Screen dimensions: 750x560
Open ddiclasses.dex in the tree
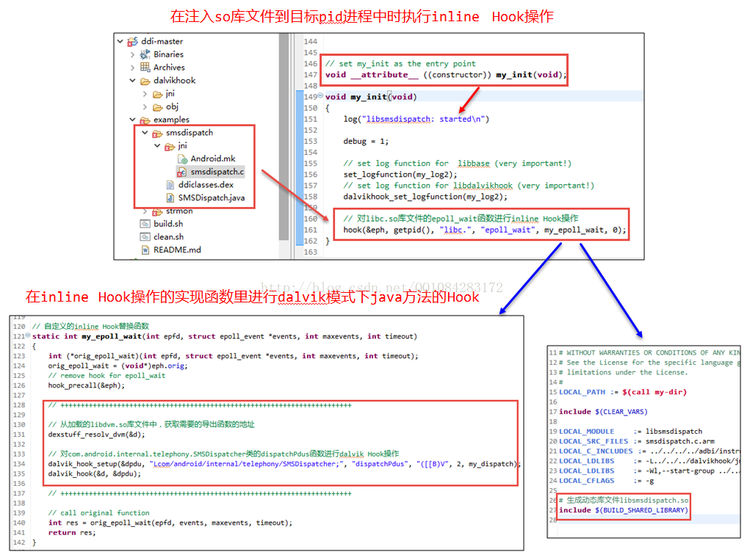coord(206,184)
